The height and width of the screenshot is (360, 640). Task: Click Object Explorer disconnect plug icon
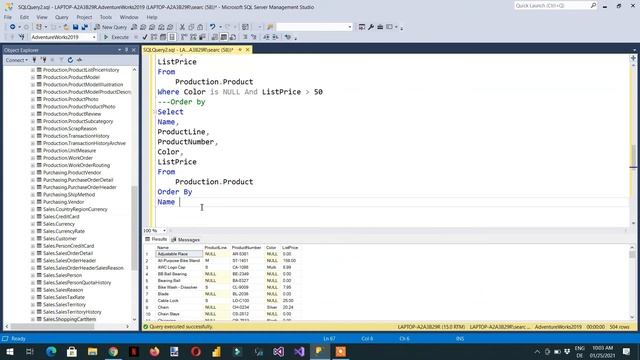(44, 60)
